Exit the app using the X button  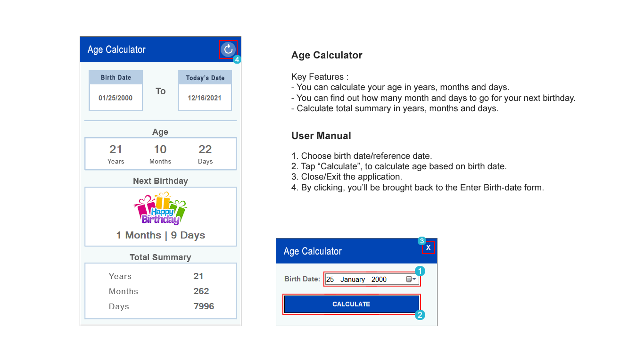(429, 247)
